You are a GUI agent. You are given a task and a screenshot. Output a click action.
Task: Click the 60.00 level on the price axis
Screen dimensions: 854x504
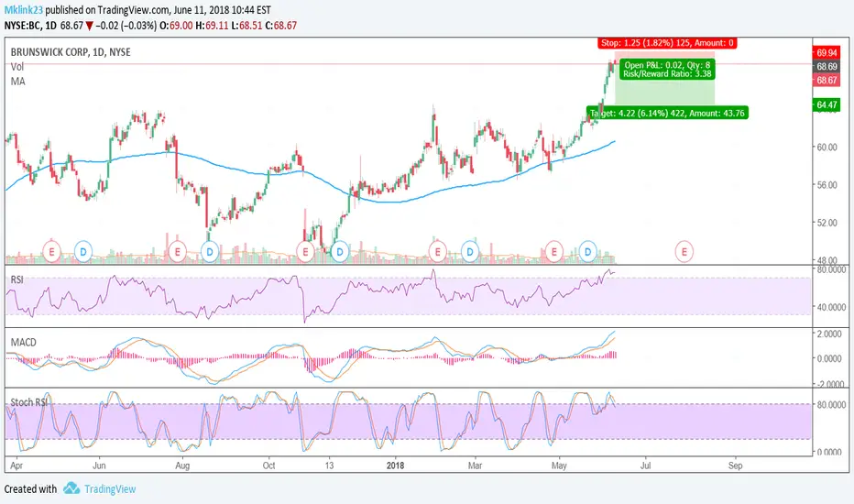(x=827, y=148)
